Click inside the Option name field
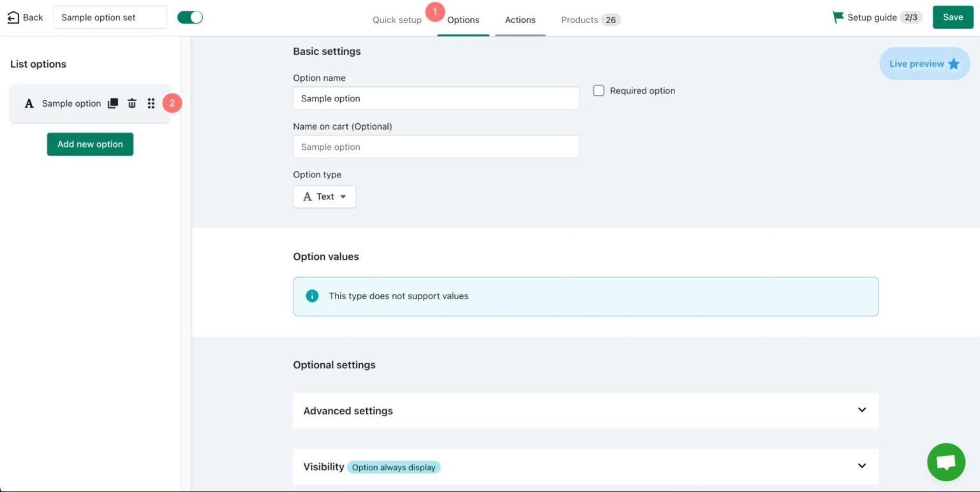The image size is (980, 492). pos(436,98)
